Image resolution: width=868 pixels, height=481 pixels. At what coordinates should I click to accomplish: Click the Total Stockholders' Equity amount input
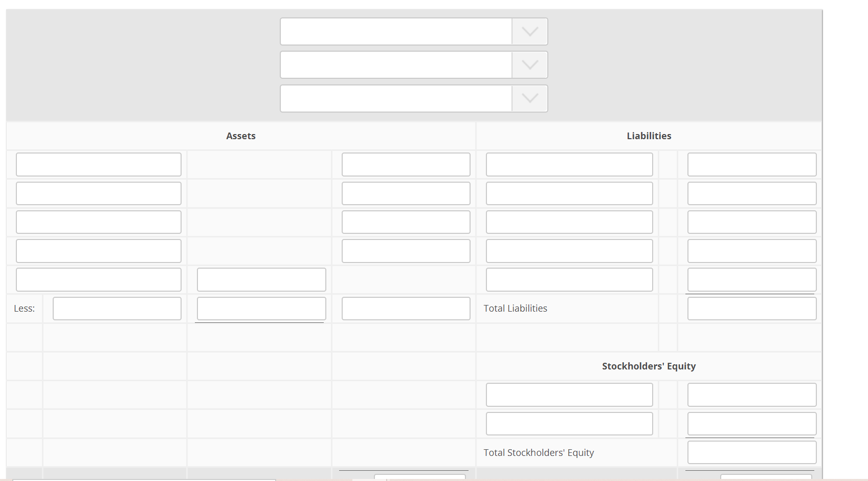pos(752,452)
